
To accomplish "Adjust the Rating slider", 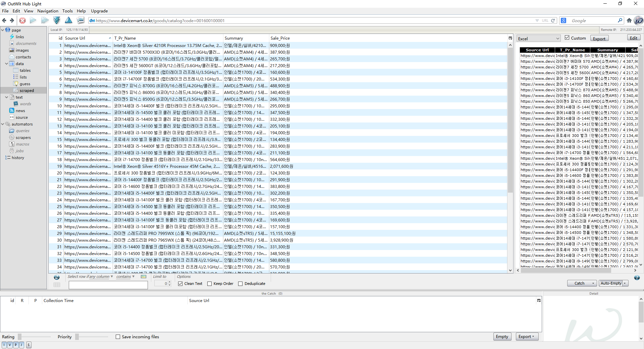I will click(x=20, y=337).
